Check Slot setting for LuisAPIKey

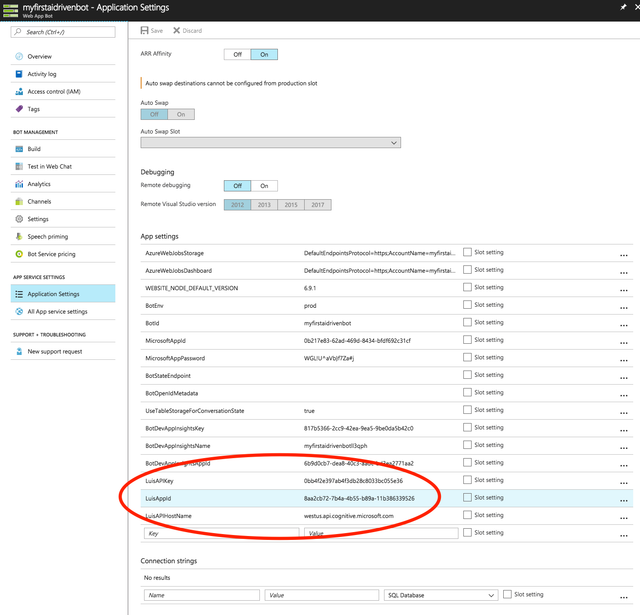467,480
